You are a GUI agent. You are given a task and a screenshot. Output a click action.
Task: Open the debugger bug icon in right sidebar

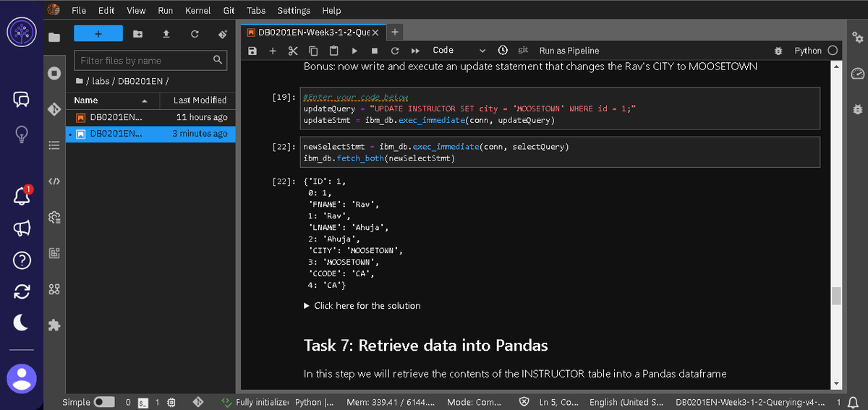pyautogui.click(x=858, y=109)
